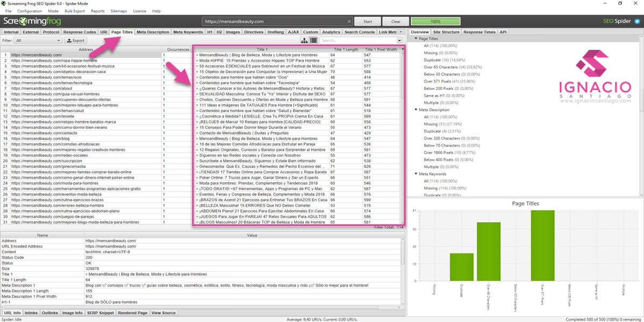Clear the URL field with the X

coord(349,21)
